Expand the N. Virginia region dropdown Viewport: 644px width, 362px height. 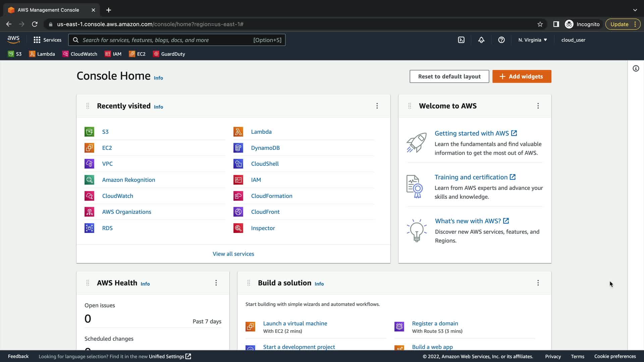point(532,40)
